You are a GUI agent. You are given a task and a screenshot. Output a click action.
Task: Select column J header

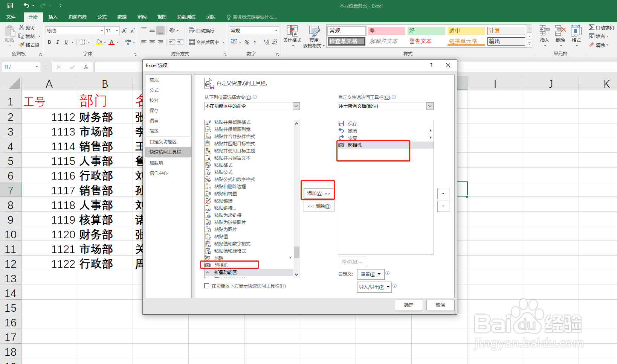point(551,84)
